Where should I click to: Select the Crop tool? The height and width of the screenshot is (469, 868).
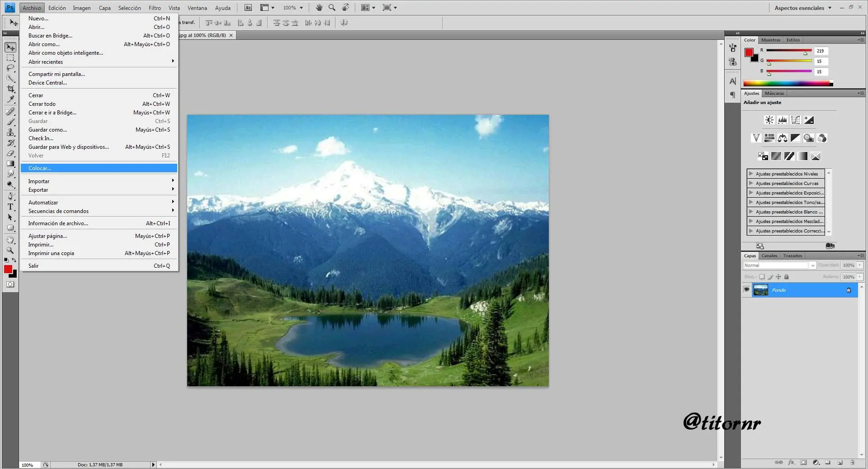[x=10, y=89]
